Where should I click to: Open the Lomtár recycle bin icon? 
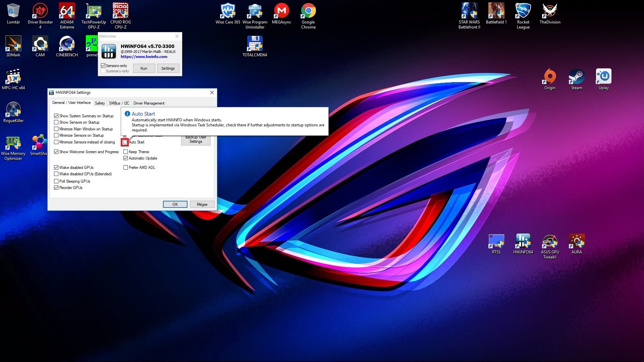point(13,14)
